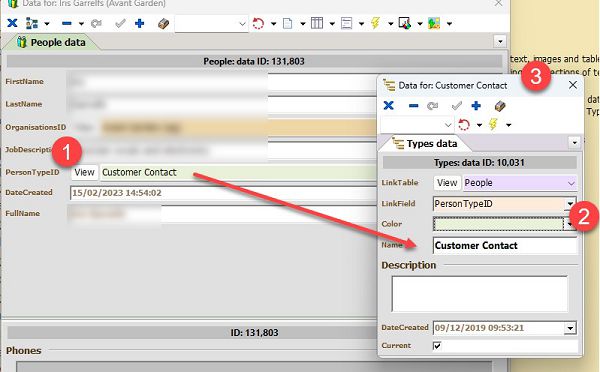
Task: Click the PersonTypeID Customer Contact field
Action: tap(239, 172)
